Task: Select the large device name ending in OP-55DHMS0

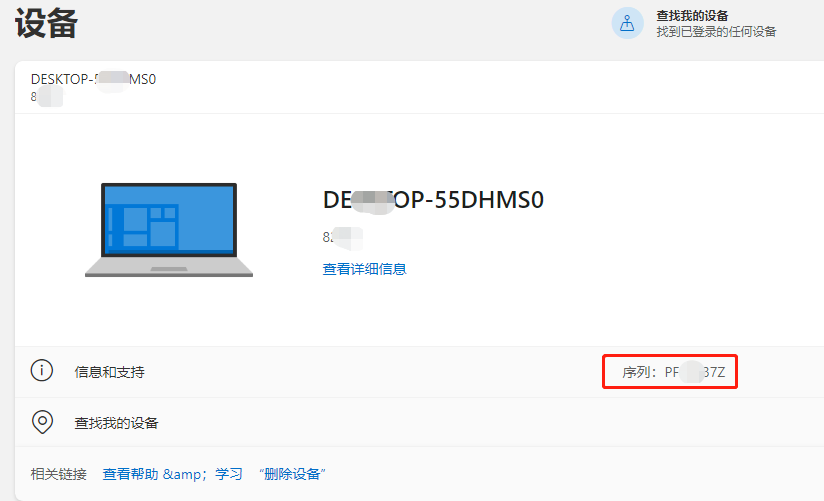Action: click(433, 200)
